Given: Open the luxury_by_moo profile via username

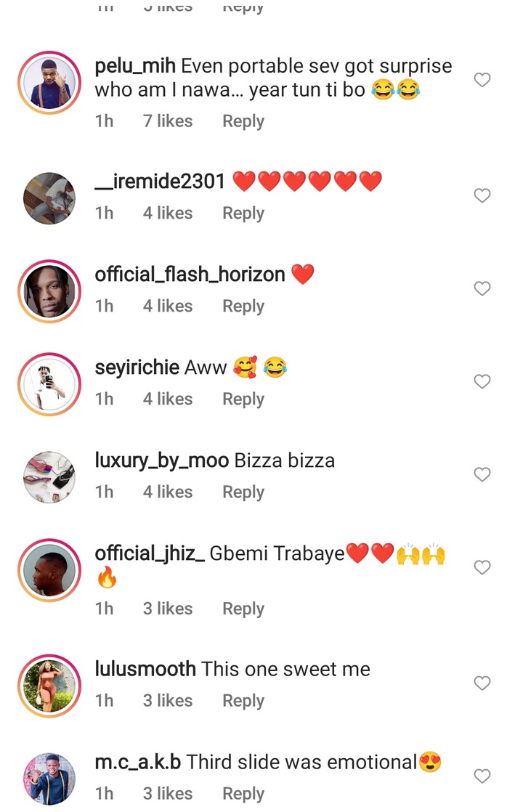Looking at the screenshot, I should (161, 460).
